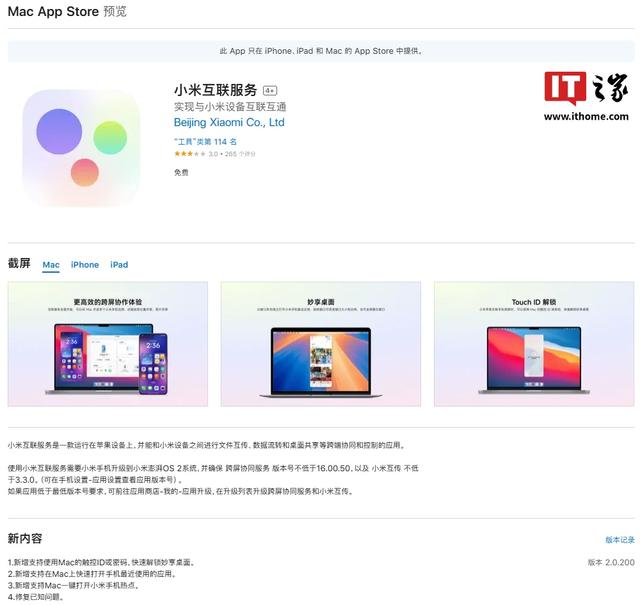
Task: Click the 4+ age rating badge
Action: 270,90
